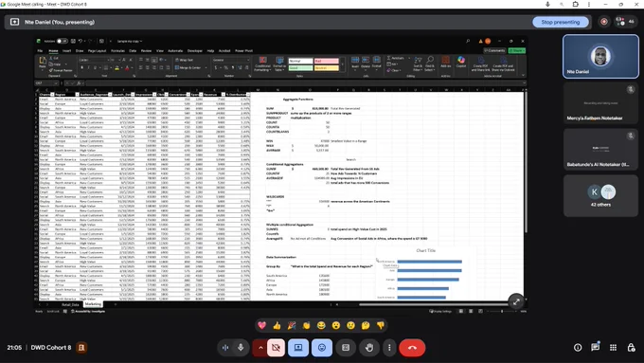The height and width of the screenshot is (363, 644).
Task: Click the AutoSum button in Editing group
Action: (x=396, y=58)
